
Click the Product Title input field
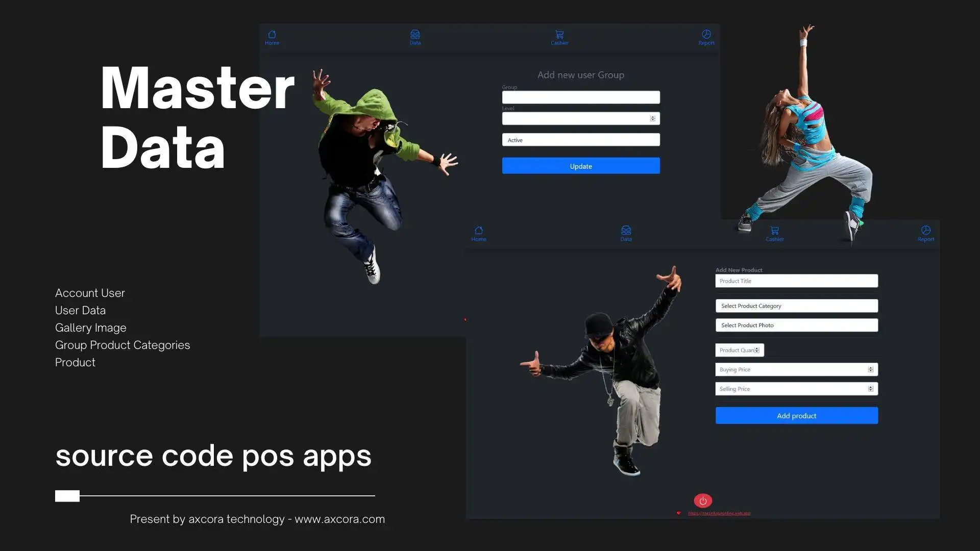pyautogui.click(x=796, y=281)
